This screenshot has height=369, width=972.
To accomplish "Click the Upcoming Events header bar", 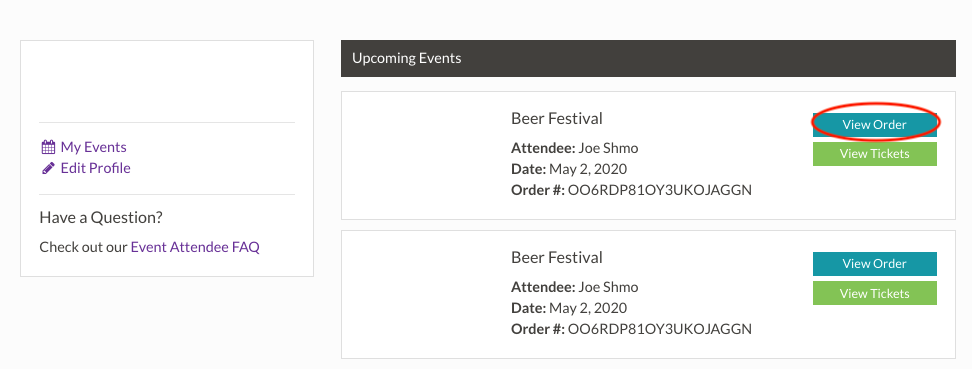I will pyautogui.click(x=648, y=59).
